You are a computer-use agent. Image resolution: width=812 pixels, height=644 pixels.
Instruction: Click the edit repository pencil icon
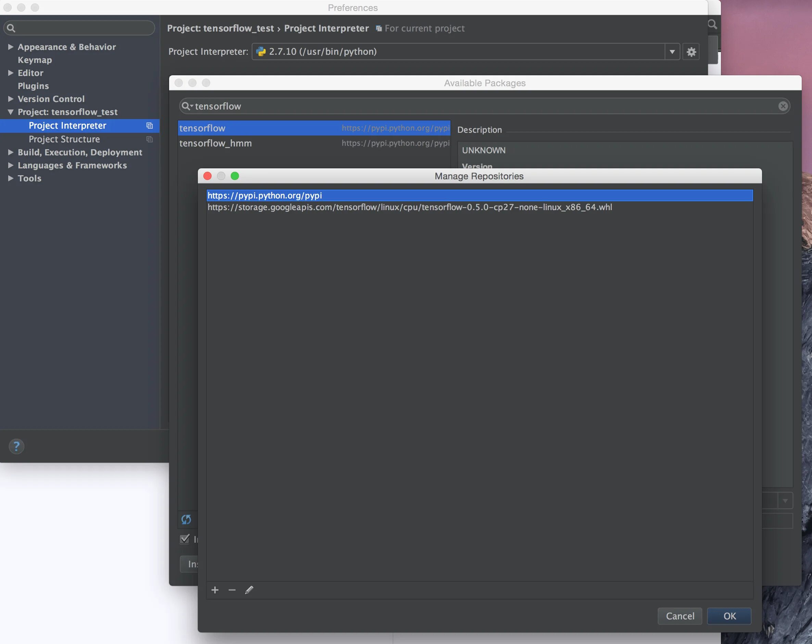tap(249, 590)
